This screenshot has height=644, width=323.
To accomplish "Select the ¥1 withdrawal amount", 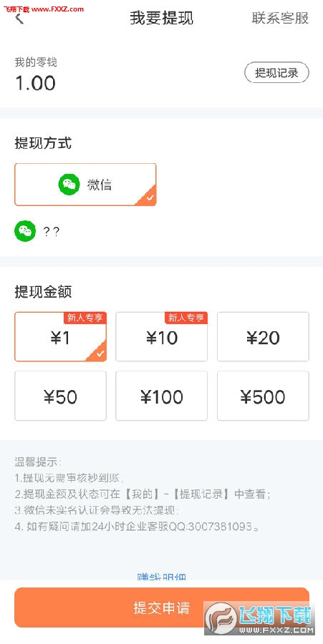I will coord(60,337).
